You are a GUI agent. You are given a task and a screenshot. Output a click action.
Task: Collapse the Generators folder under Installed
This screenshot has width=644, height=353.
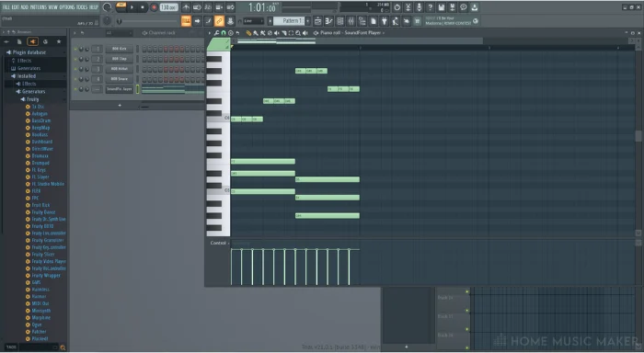30,92
